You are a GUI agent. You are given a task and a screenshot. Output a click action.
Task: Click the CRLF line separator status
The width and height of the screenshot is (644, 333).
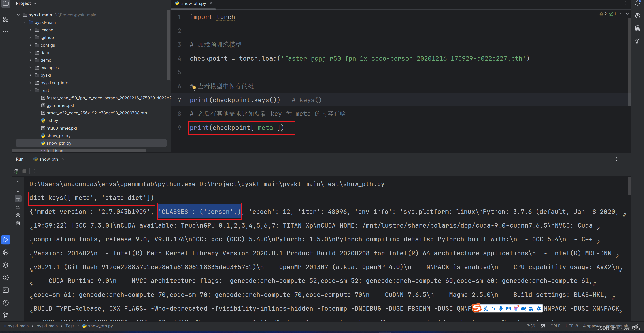coord(555,326)
